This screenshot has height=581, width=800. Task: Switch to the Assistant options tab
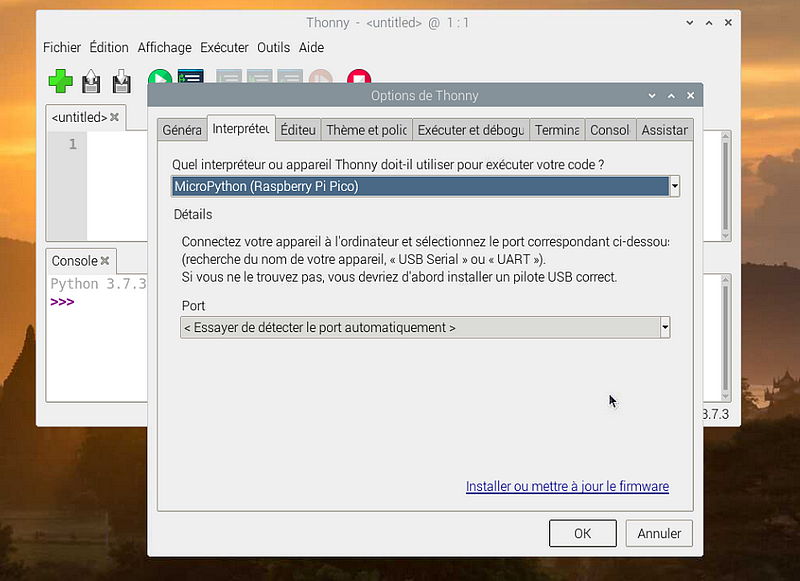pos(665,130)
